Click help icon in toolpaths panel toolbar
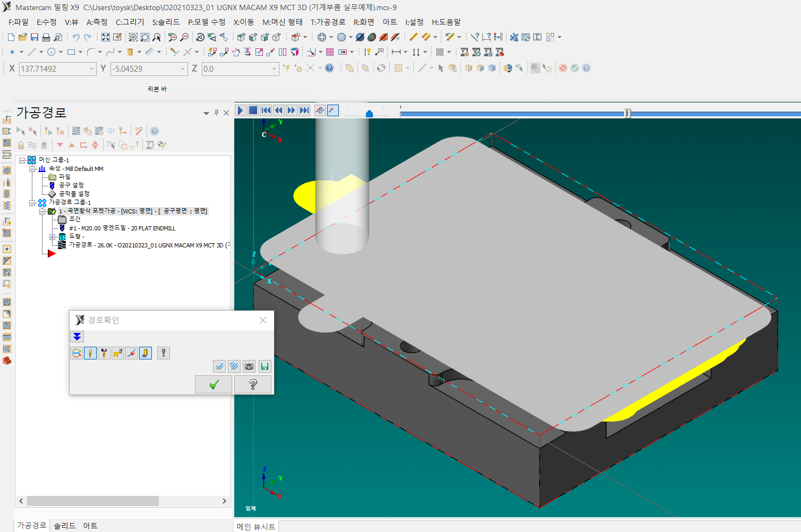Image resolution: width=801 pixels, height=532 pixels. point(155,131)
